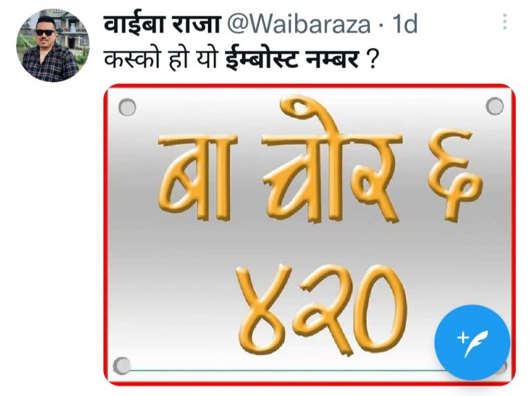532x396 pixels.
Task: Select the tweet text कस्को हो यो
Action: pyautogui.click(x=161, y=60)
